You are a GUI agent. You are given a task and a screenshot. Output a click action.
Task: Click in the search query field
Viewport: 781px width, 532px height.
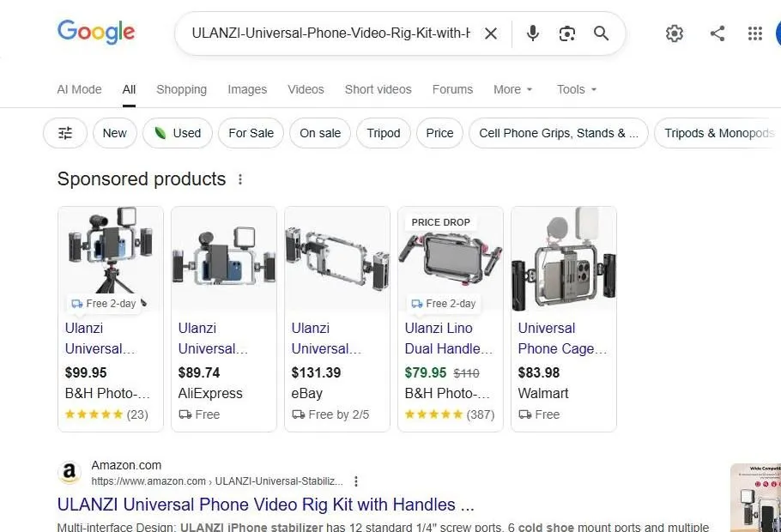pyautogui.click(x=330, y=33)
